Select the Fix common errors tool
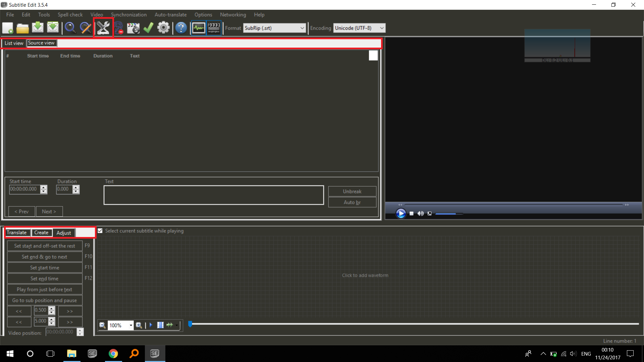Image resolution: width=644 pixels, height=362 pixels. tap(103, 28)
